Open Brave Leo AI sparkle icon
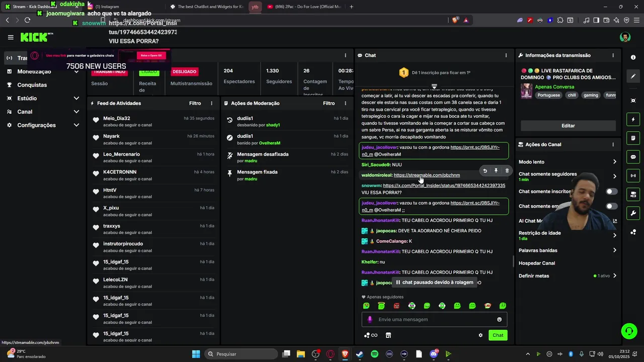Screen dimensions: 644x362 616,20
